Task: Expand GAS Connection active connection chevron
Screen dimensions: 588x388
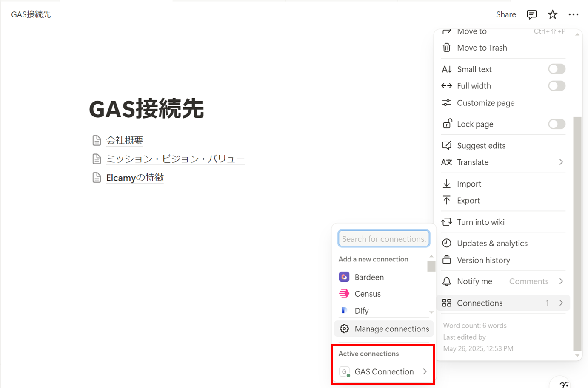Action: click(x=425, y=371)
